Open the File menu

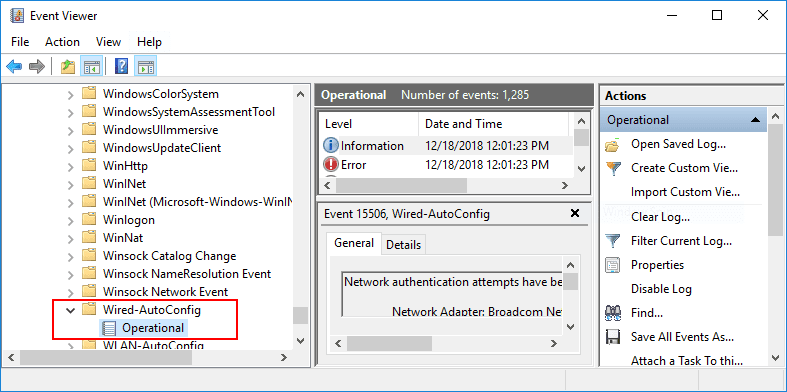pos(20,42)
